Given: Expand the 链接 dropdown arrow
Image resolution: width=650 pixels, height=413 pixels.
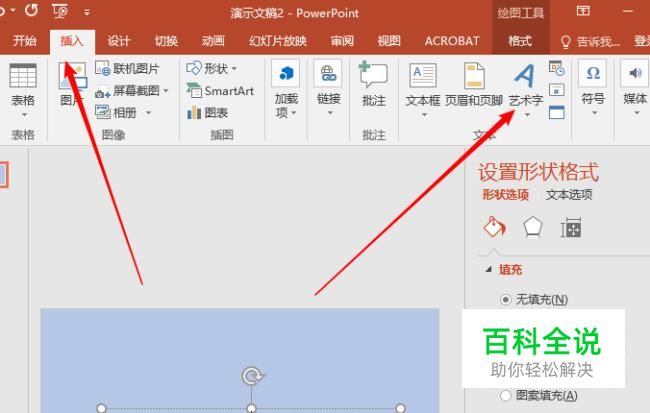Looking at the screenshot, I should pyautogui.click(x=330, y=113).
